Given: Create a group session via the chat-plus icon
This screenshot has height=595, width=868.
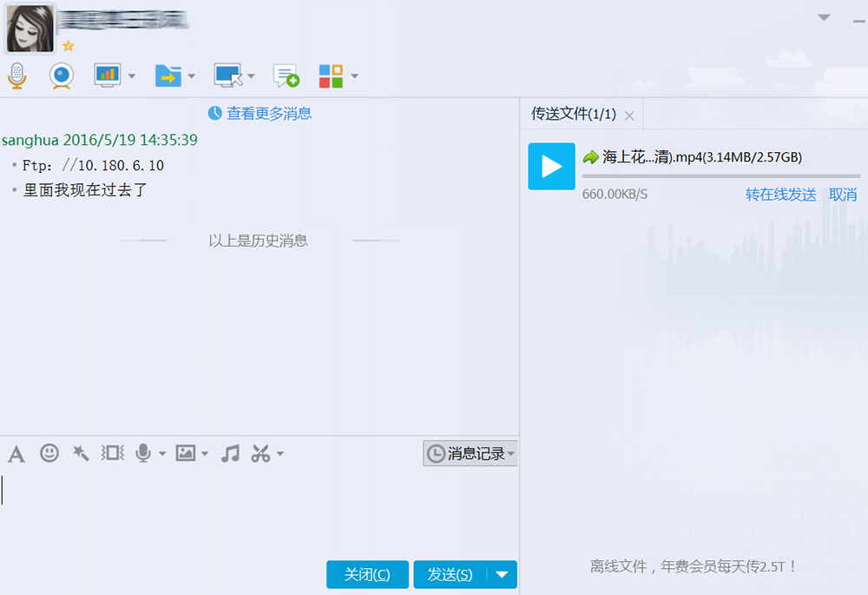Looking at the screenshot, I should coord(286,76).
